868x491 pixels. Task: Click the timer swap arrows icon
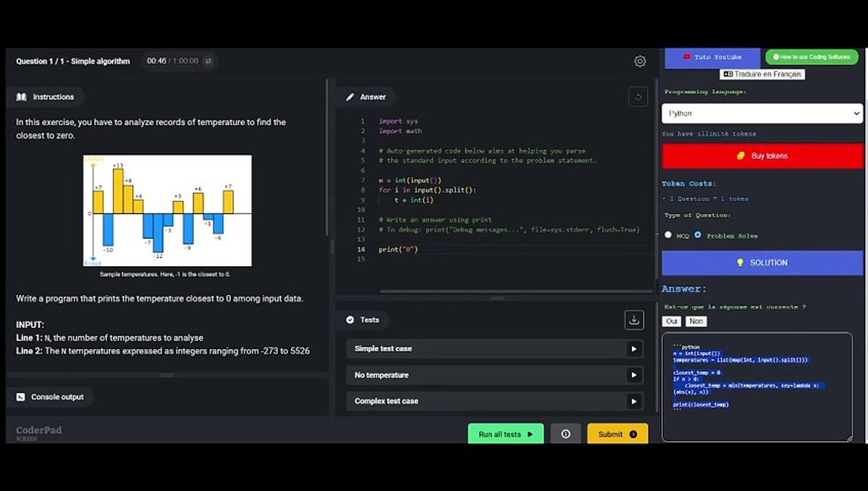(208, 61)
